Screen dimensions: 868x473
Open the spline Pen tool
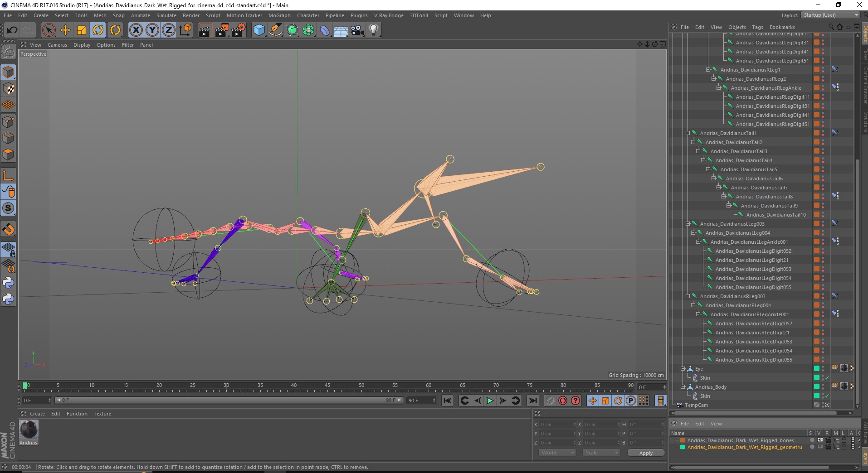(275, 30)
